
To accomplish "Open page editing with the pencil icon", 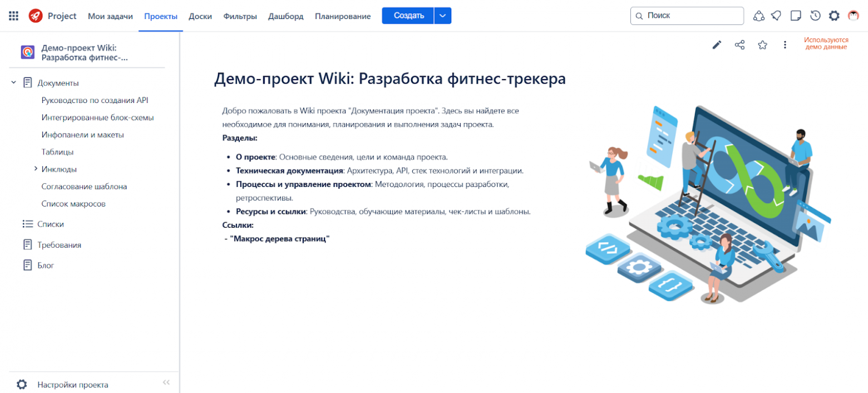I will [717, 45].
